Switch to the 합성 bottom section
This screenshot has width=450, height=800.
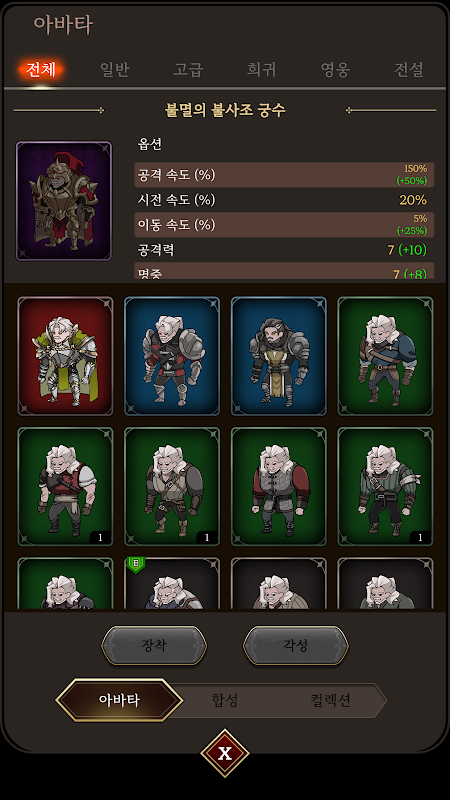[x=225, y=700]
